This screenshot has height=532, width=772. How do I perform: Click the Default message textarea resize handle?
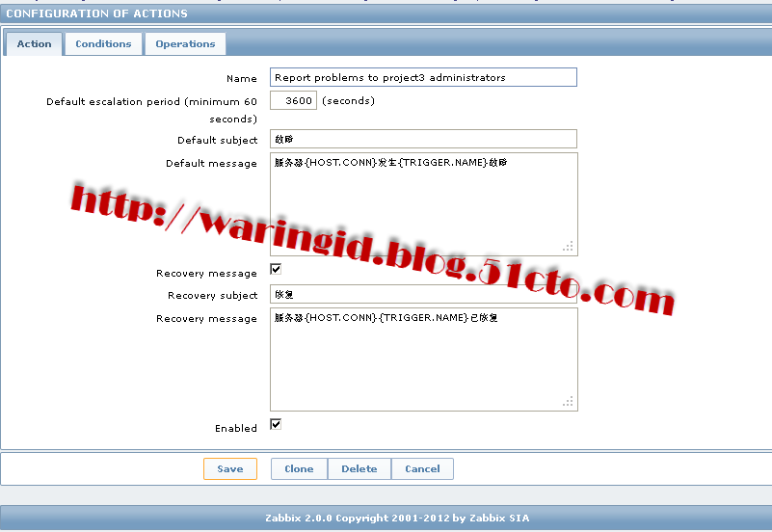coord(569,247)
